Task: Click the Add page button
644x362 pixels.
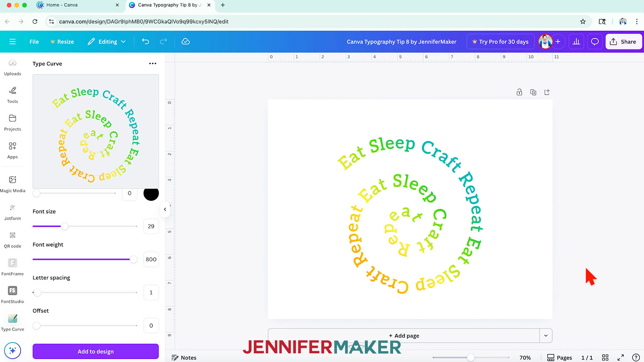Action: [x=404, y=335]
